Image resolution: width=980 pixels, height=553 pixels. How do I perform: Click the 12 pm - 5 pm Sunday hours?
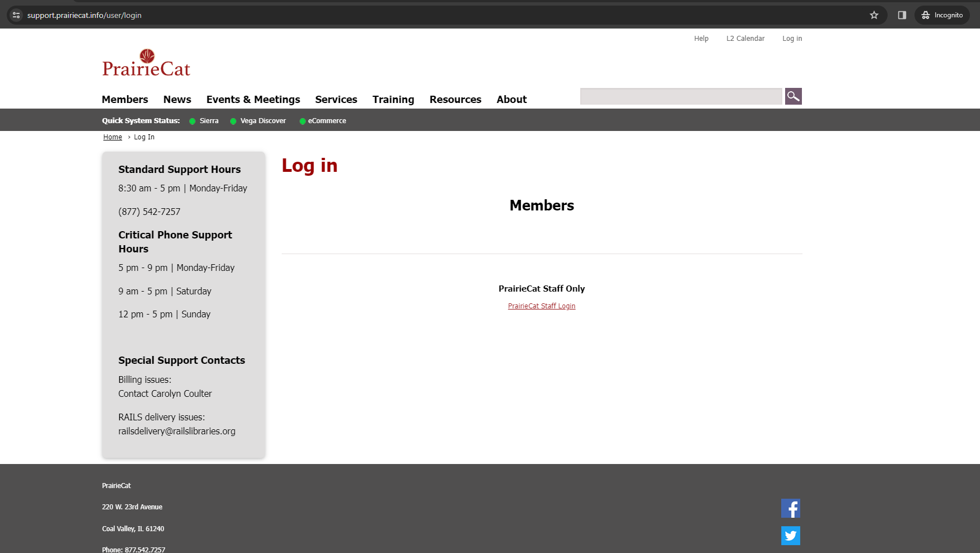click(165, 314)
